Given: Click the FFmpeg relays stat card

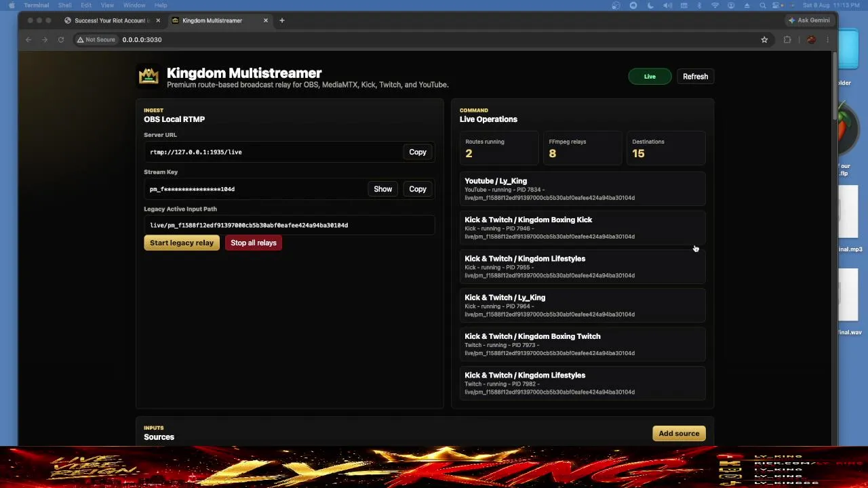Looking at the screenshot, I should click(x=583, y=148).
